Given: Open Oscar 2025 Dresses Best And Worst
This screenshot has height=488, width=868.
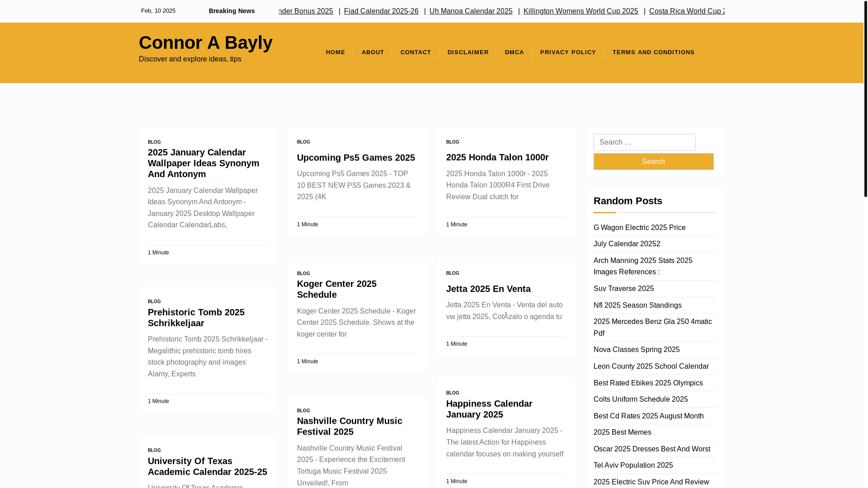Looking at the screenshot, I should point(651,449).
